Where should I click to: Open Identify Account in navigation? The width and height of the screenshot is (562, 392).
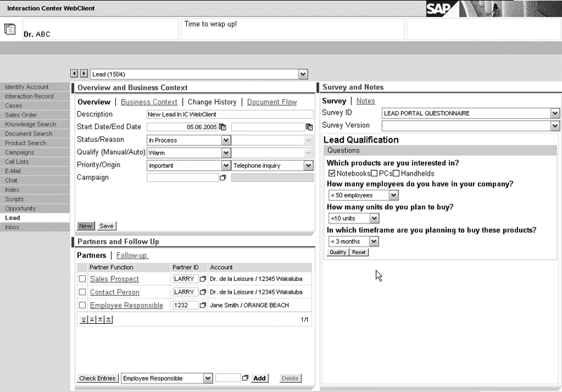34,87
